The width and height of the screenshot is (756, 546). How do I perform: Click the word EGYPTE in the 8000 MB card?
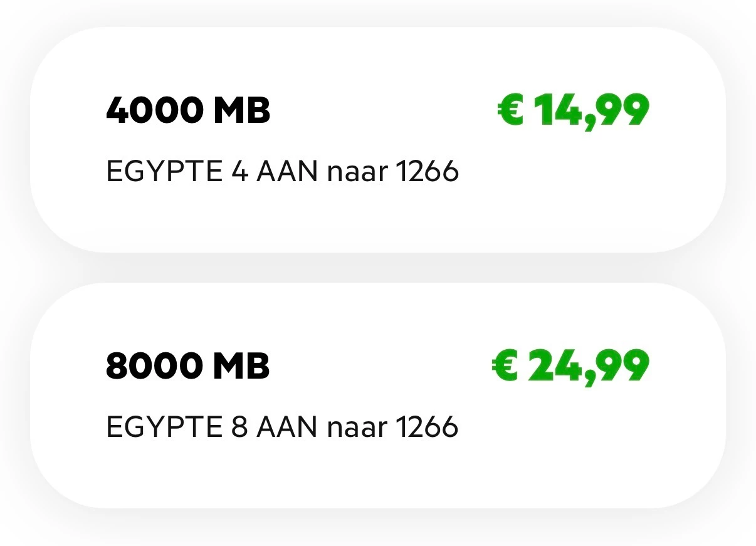(x=164, y=427)
